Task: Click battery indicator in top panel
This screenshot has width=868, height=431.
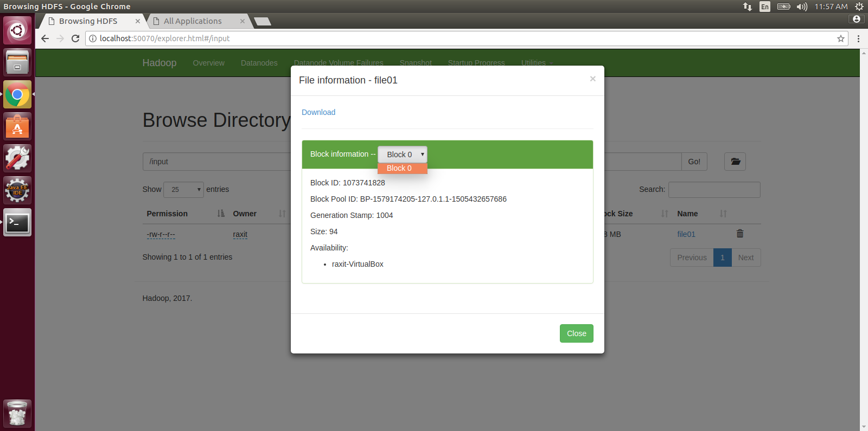Action: point(784,7)
